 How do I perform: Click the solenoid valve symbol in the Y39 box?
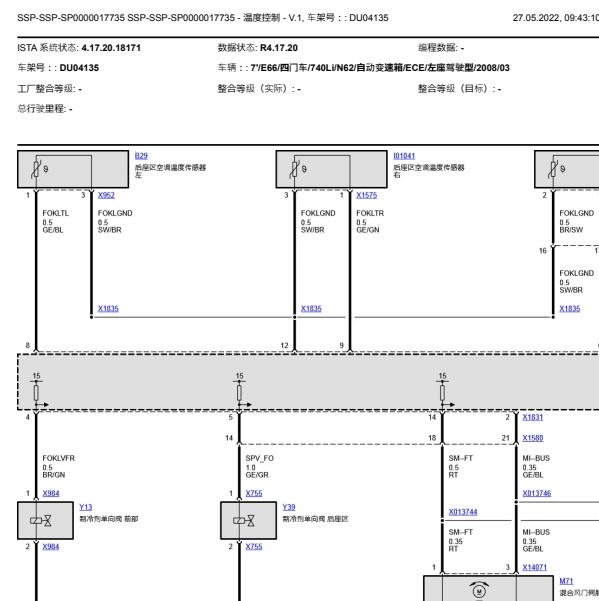[x=244, y=521]
